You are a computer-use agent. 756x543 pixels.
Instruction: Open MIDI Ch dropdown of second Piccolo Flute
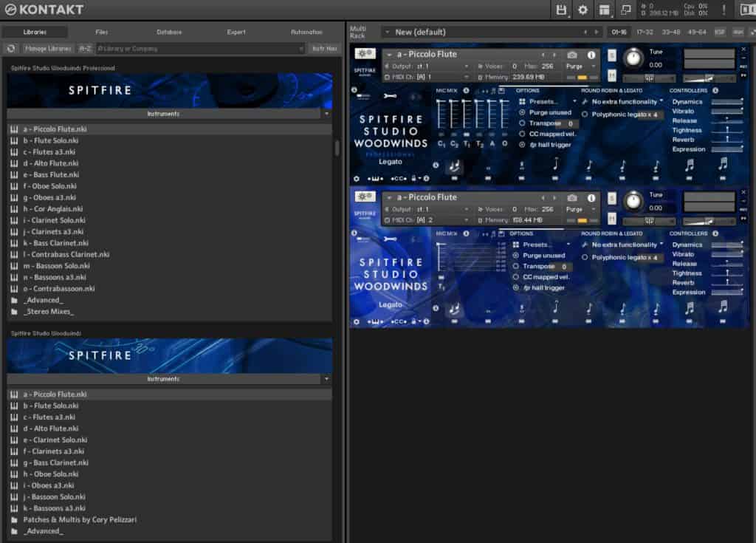click(427, 220)
